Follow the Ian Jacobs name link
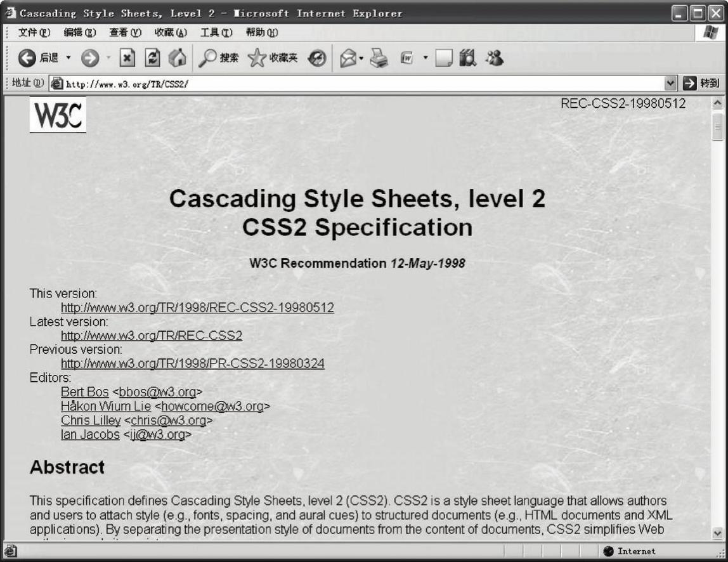 [x=90, y=435]
